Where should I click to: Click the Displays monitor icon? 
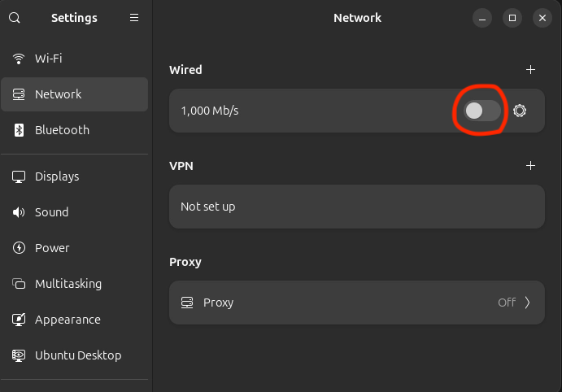19,176
